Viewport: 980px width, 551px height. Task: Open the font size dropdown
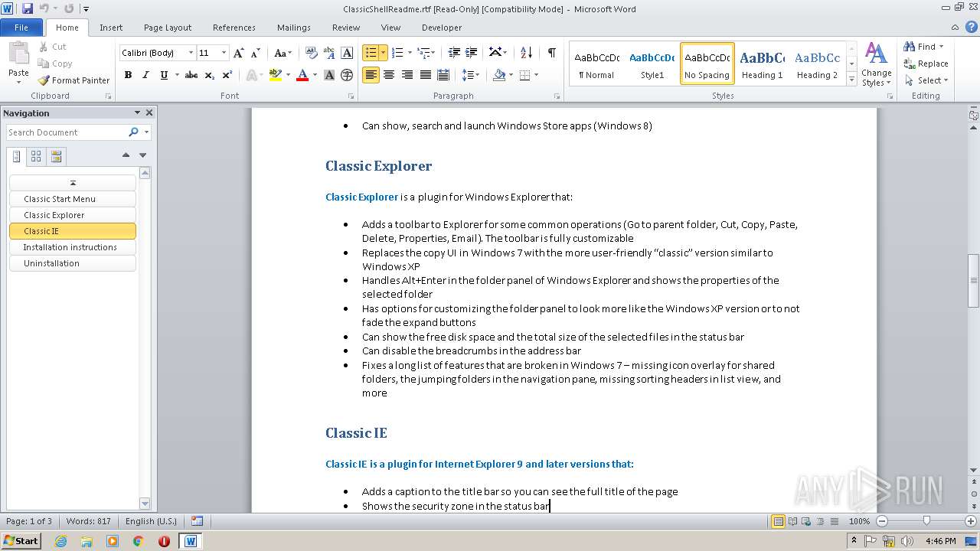click(x=224, y=53)
